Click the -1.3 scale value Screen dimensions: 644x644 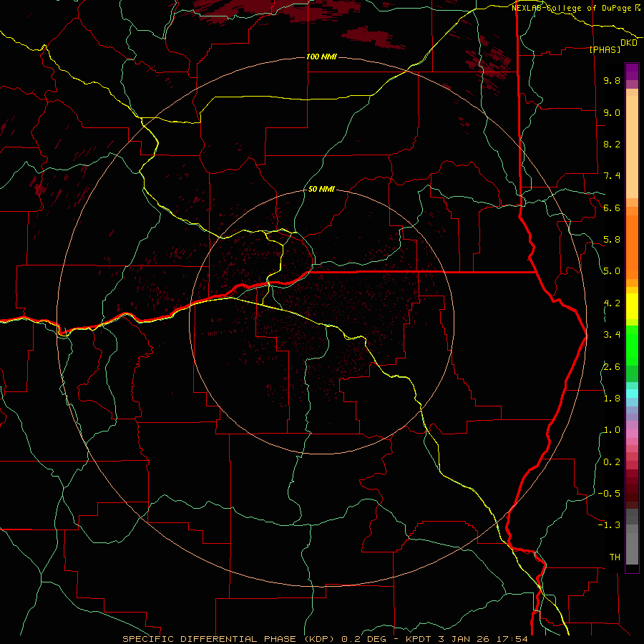pyautogui.click(x=609, y=525)
